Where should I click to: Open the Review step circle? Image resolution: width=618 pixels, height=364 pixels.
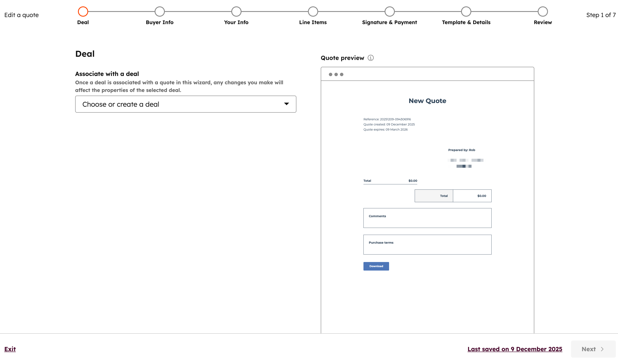pos(542,11)
